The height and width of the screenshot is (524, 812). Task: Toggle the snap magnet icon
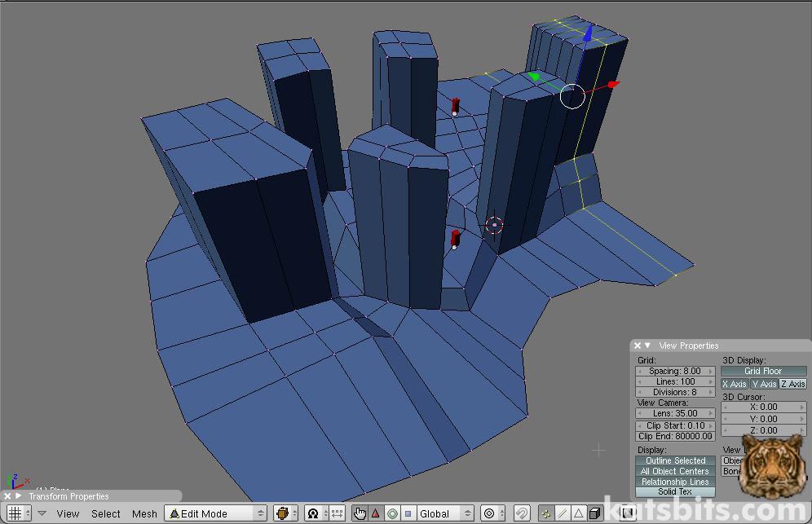coord(522,513)
